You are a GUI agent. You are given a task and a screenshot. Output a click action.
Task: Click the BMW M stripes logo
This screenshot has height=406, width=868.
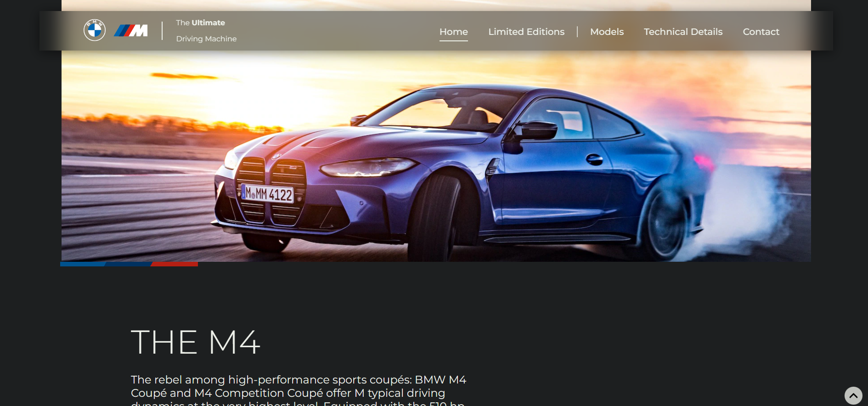[131, 31]
